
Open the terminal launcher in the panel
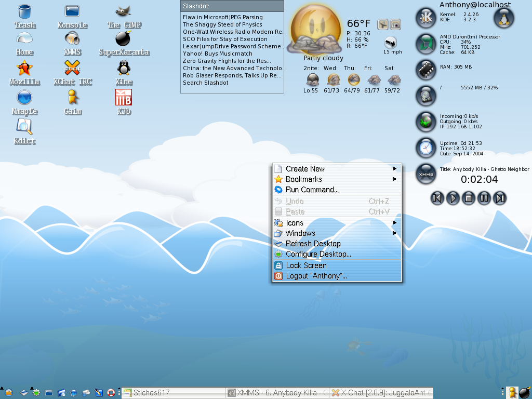pyautogui.click(x=48, y=393)
